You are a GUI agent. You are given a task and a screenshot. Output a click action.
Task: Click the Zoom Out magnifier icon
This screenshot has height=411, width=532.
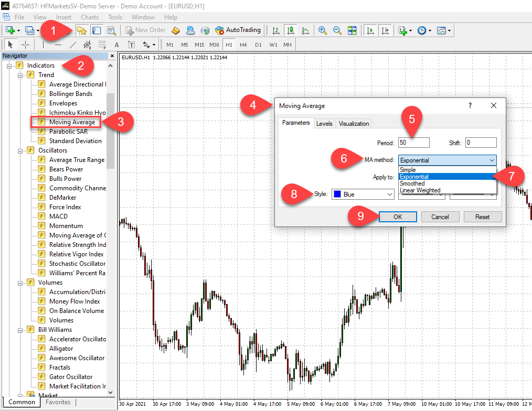(337, 30)
